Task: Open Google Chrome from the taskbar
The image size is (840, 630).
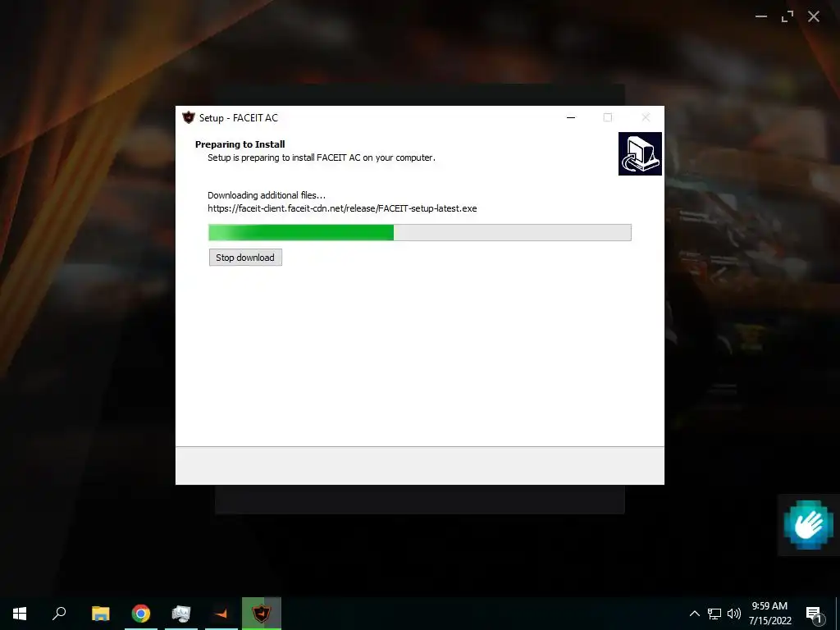Action: click(x=141, y=614)
